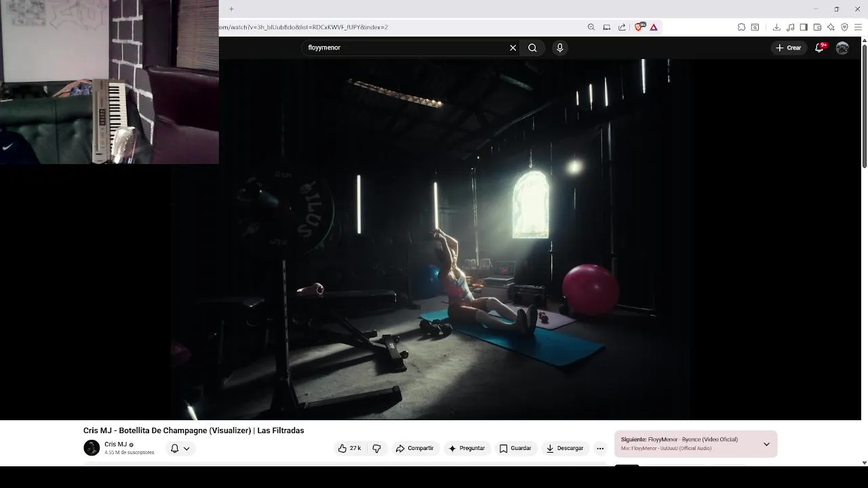Open the Cris MJ channel avatar
Image resolution: width=868 pixels, height=488 pixels.
pos(92,448)
